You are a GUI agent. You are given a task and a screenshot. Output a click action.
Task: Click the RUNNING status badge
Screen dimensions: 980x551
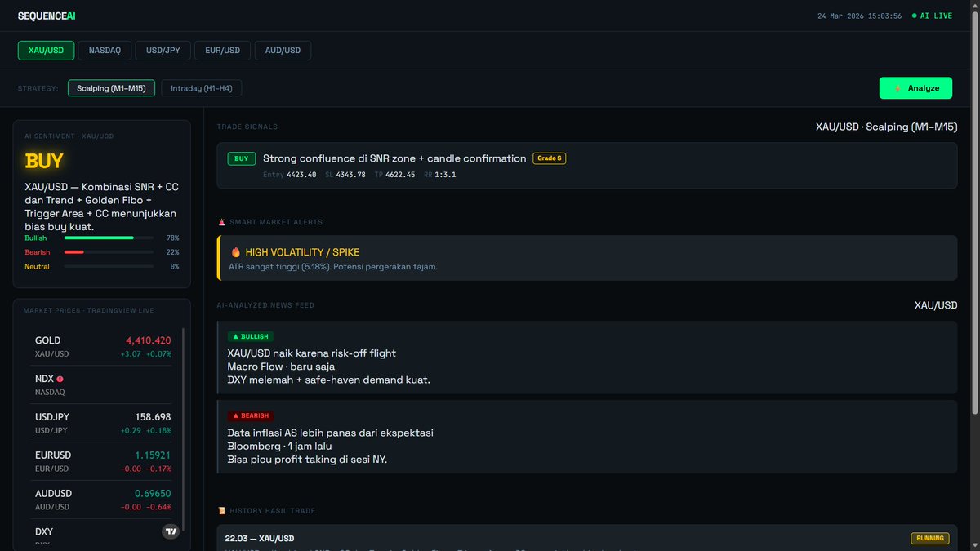[x=930, y=538]
